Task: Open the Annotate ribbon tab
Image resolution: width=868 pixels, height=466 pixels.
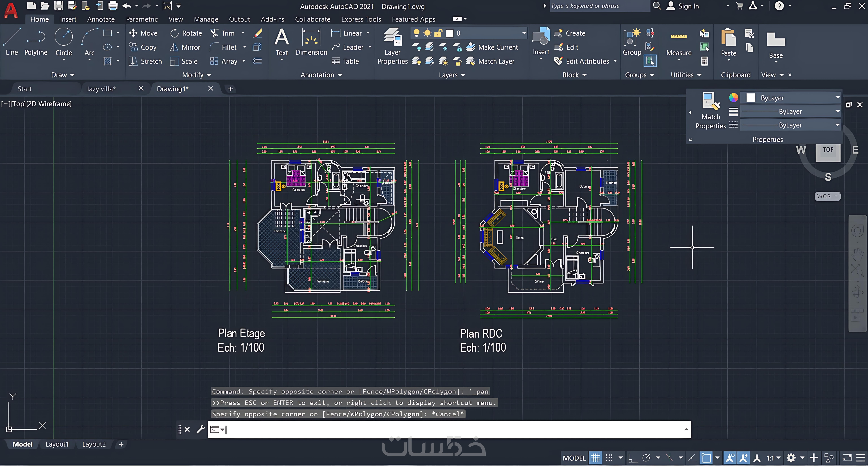Action: [x=101, y=19]
